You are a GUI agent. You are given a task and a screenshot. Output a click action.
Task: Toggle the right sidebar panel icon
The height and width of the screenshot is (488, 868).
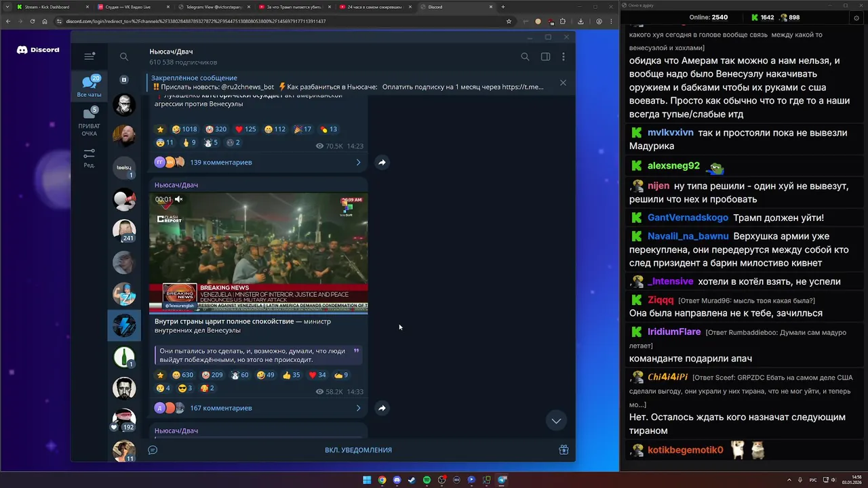click(x=545, y=57)
